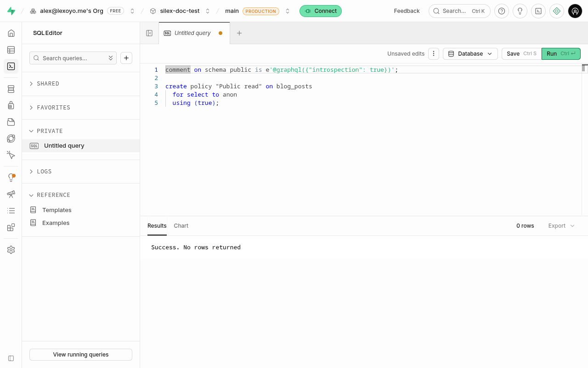Open the Database source dropdown
588x368 pixels.
pyautogui.click(x=470, y=54)
